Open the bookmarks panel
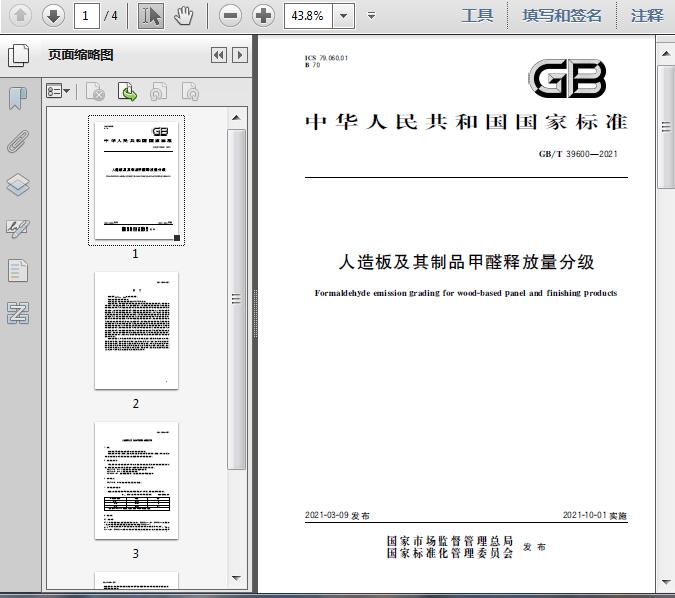The height and width of the screenshot is (598, 675). (x=18, y=98)
